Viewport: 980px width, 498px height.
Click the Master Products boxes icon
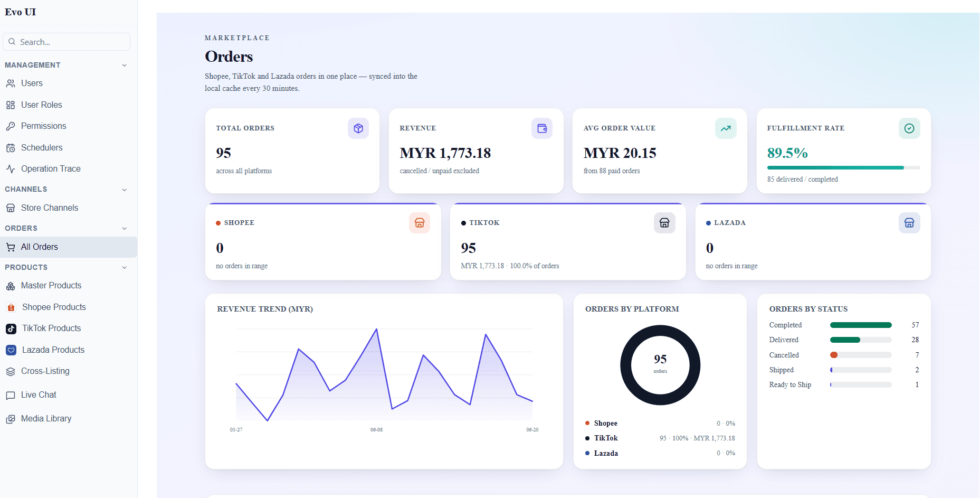tap(11, 286)
